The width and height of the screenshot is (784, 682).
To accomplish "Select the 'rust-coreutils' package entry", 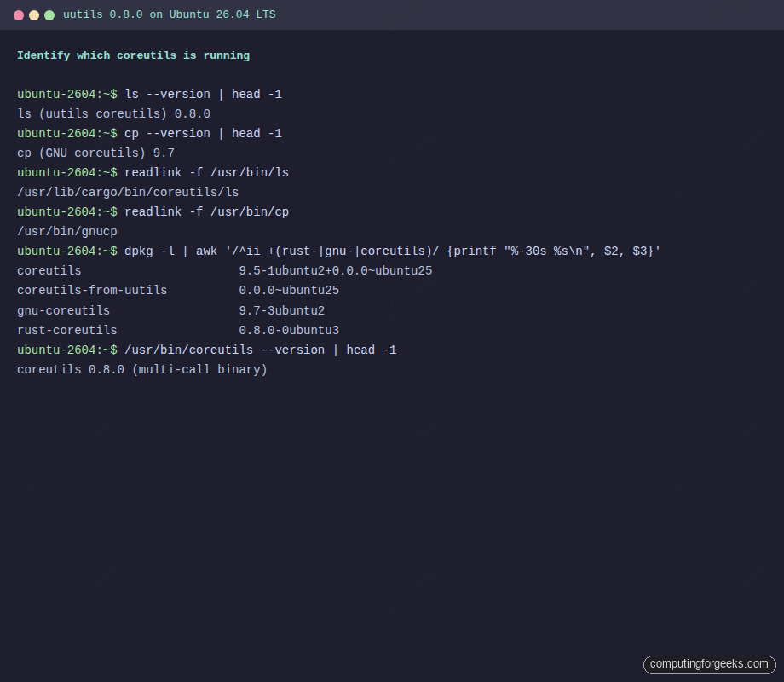I will [x=66, y=330].
